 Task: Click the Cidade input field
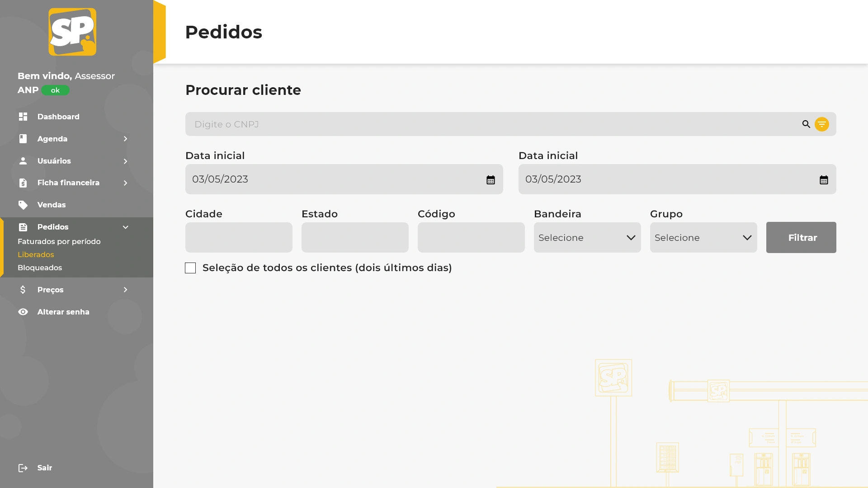coord(239,238)
